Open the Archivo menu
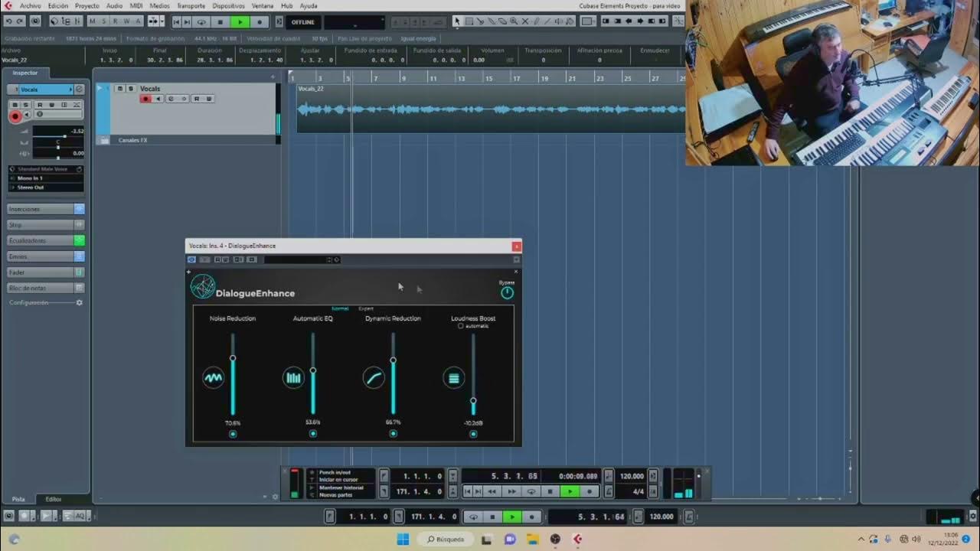980x551 pixels. pos(31,5)
